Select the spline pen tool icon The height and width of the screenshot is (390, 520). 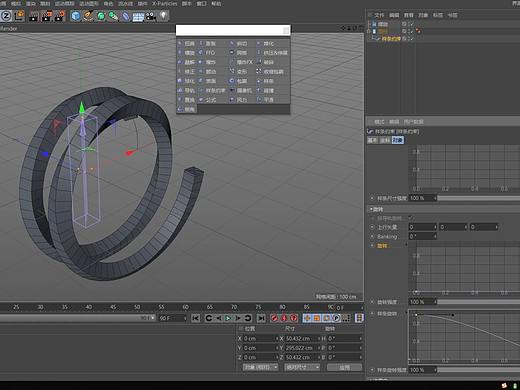click(x=88, y=16)
